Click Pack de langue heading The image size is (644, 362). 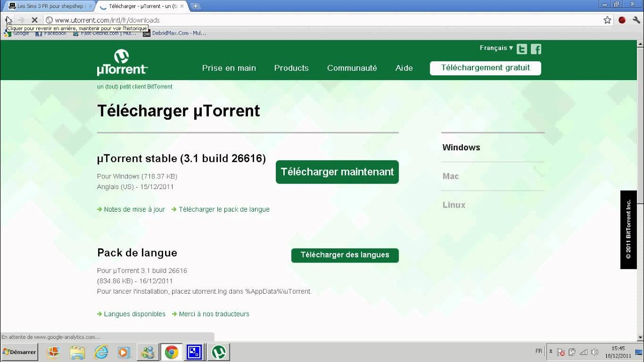coord(137,253)
